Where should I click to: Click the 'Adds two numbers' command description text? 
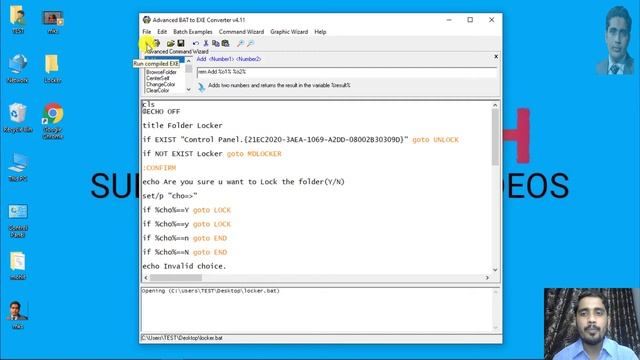pos(279,85)
